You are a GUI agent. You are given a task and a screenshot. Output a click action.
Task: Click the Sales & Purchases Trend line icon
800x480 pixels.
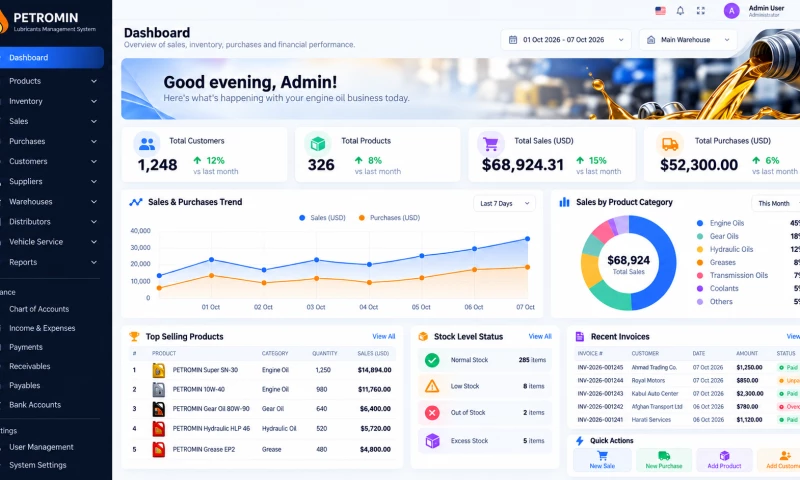tap(136, 202)
